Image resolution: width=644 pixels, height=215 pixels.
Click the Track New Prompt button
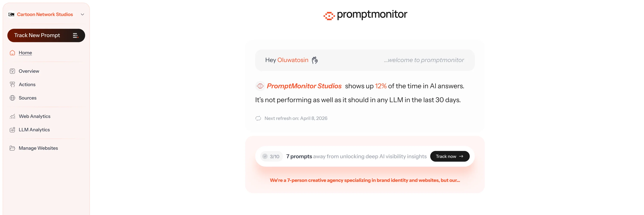46,35
